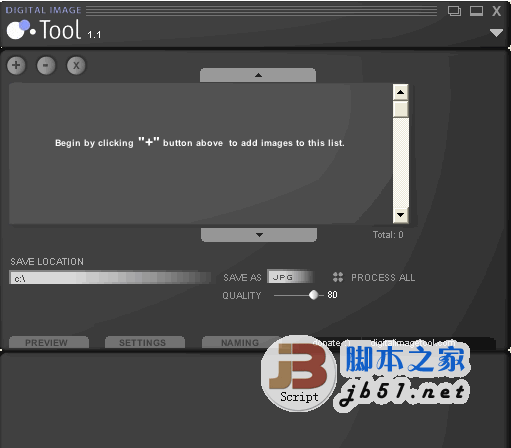The height and width of the screenshot is (448, 511).
Task: Click the four-dot Process All icon
Action: pos(338,277)
